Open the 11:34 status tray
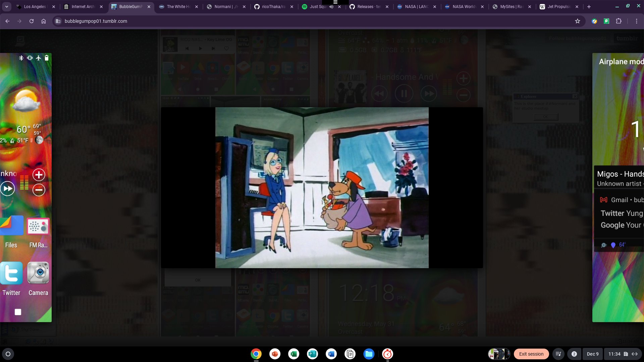Screen dimensions: 644x362 [x=623, y=354]
